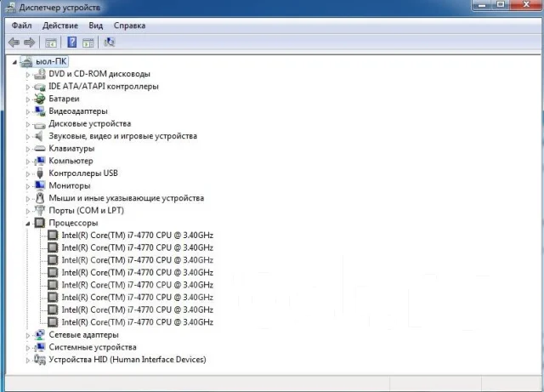544x392 pixels.
Task: Select the Компьютер category label
Action: [71, 161]
